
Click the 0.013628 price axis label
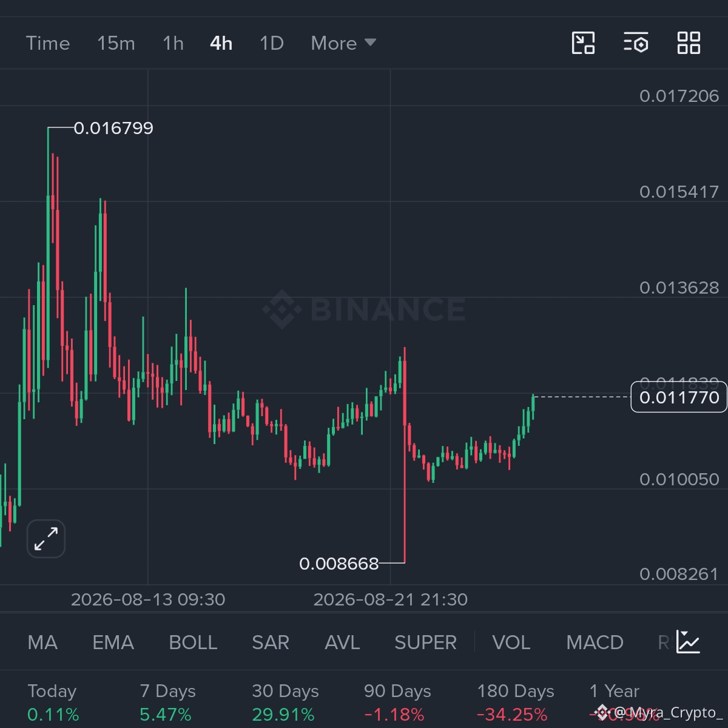tap(679, 288)
